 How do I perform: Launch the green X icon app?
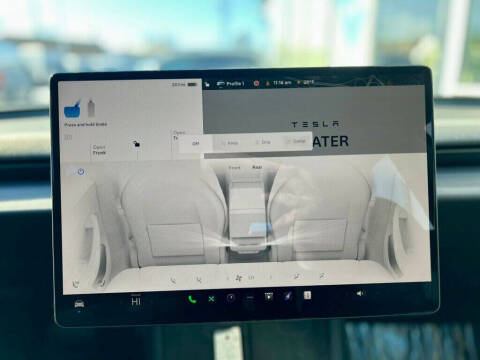(211, 299)
